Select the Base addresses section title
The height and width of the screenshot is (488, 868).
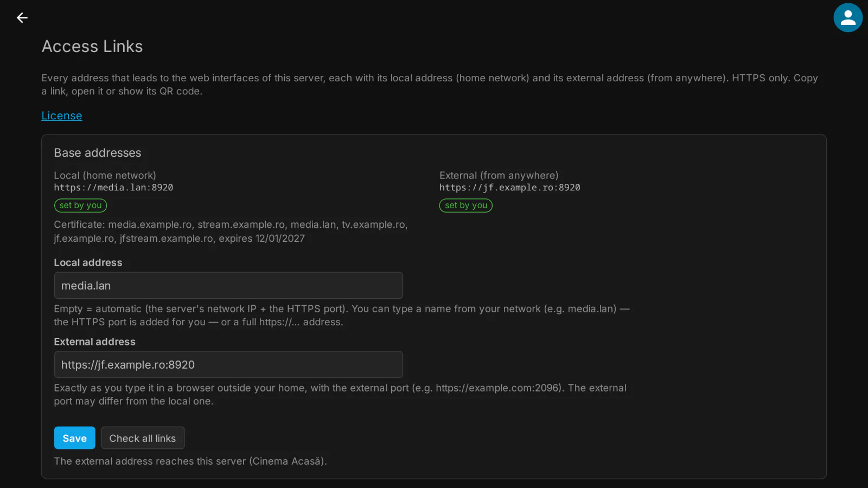98,153
